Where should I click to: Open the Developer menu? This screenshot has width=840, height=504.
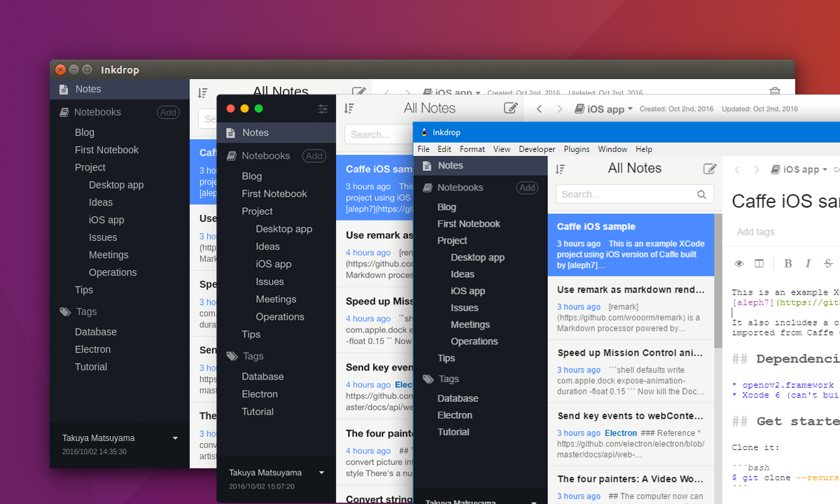click(537, 149)
